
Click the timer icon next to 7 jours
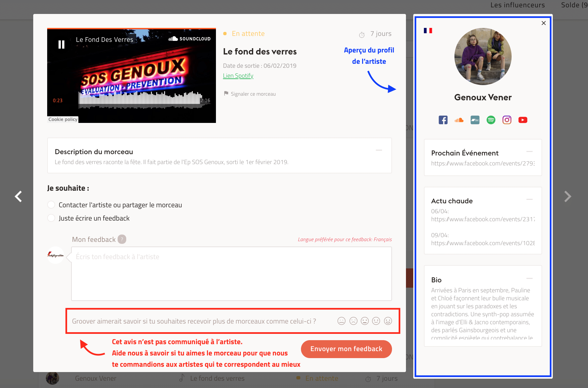[x=362, y=35]
